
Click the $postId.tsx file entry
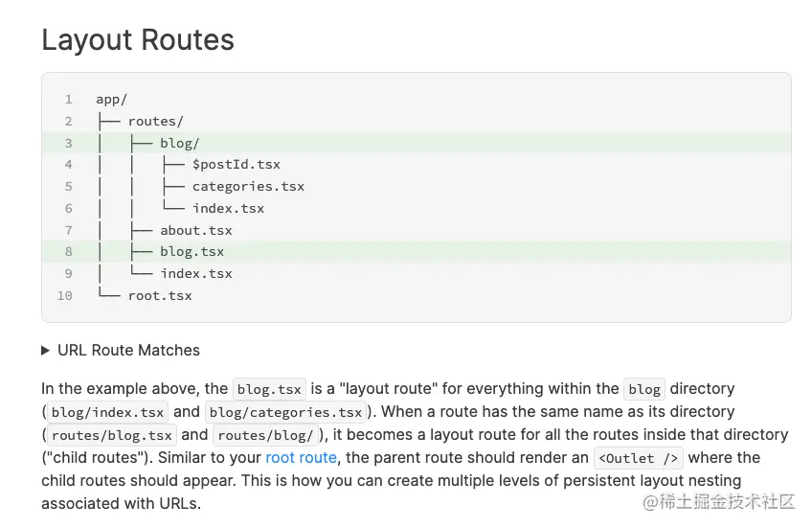click(x=236, y=165)
